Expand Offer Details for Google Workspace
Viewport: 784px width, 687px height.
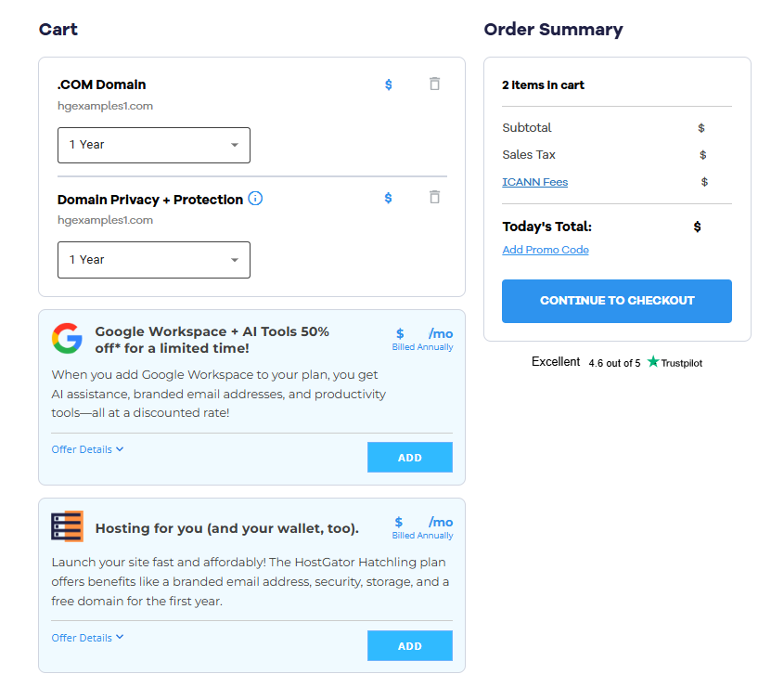tap(87, 449)
